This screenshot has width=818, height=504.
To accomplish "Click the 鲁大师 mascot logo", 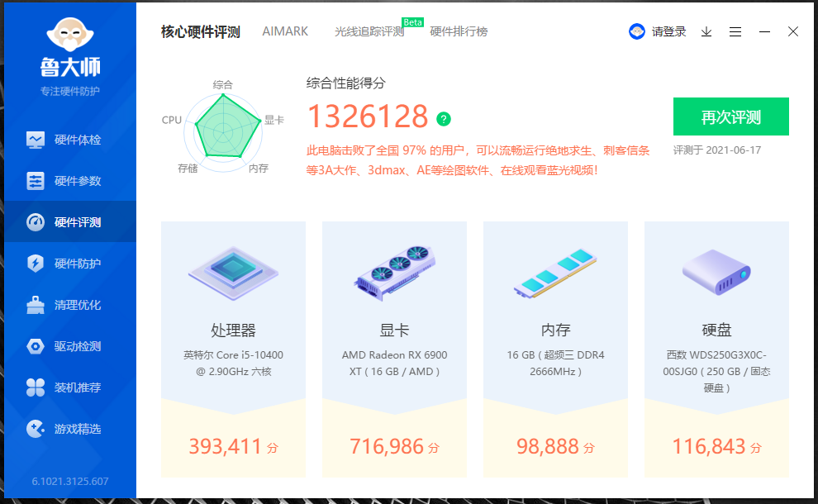I will click(70, 36).
